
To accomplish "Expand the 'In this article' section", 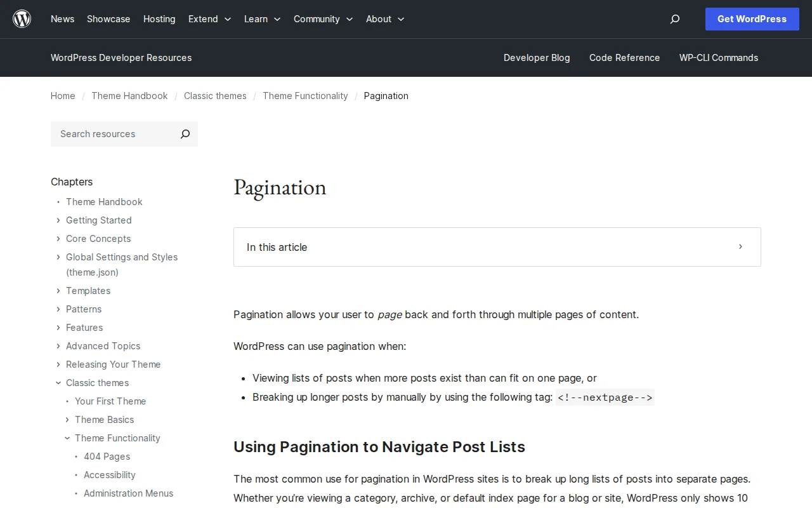I will pos(740,247).
